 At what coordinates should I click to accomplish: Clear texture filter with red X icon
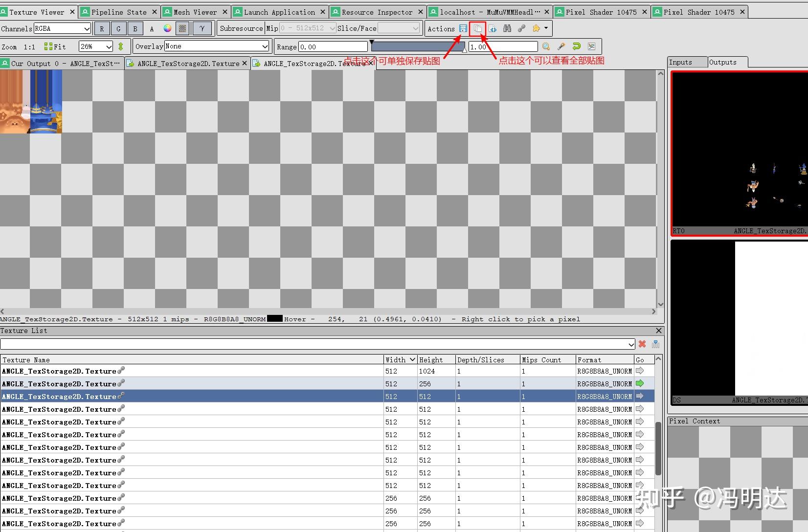[x=642, y=344]
